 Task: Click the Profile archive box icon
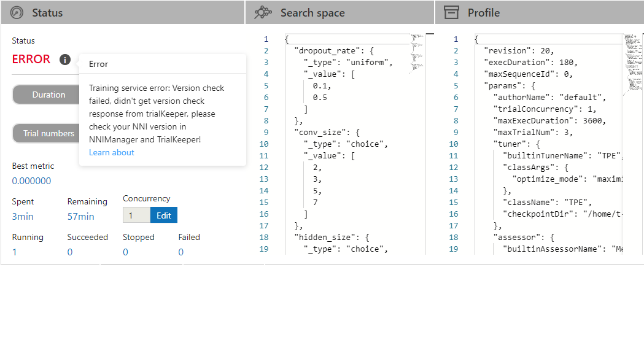click(452, 12)
